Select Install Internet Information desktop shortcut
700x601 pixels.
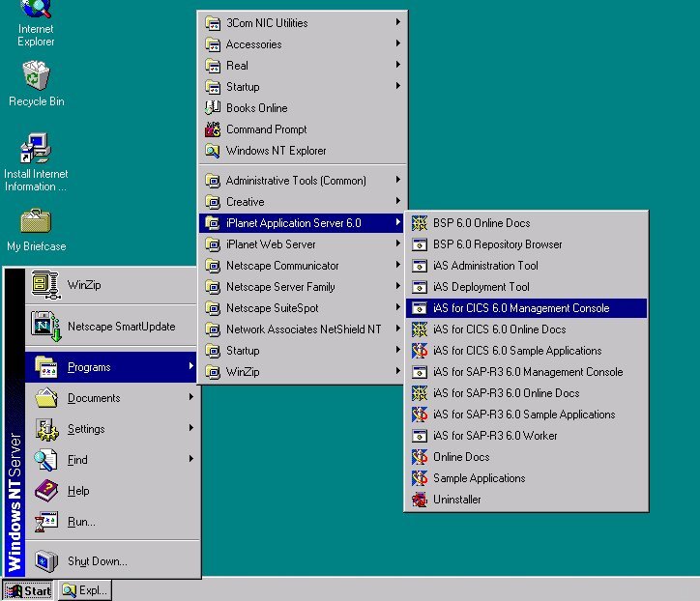[x=36, y=162]
